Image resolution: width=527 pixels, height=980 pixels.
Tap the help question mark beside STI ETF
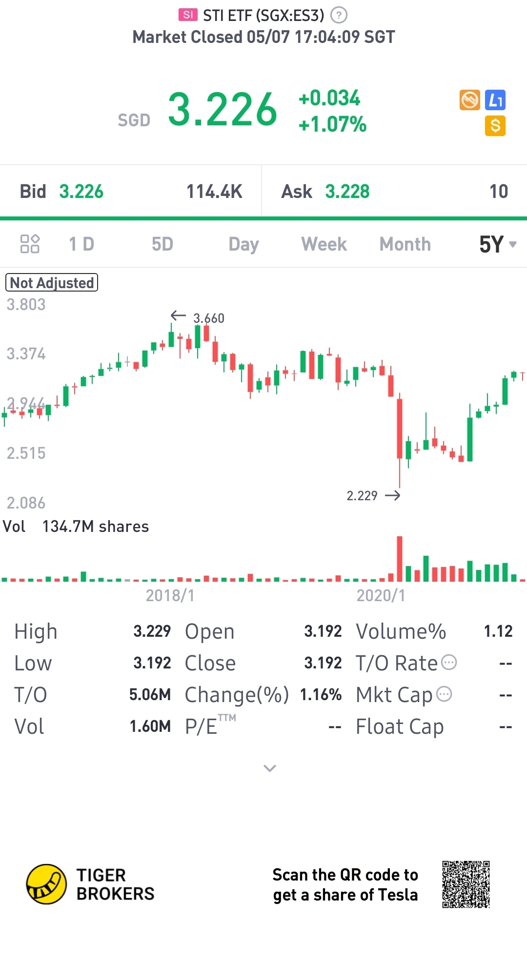click(339, 16)
